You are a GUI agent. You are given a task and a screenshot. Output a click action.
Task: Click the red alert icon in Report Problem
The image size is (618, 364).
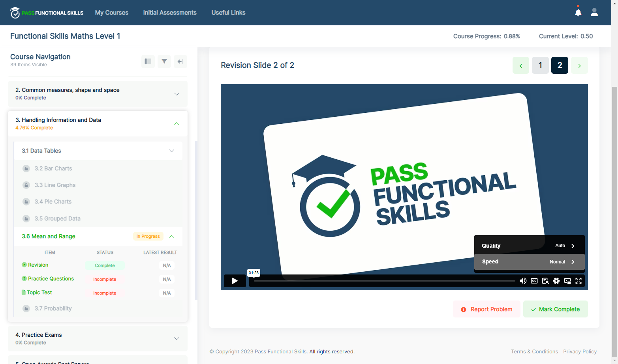pyautogui.click(x=464, y=310)
